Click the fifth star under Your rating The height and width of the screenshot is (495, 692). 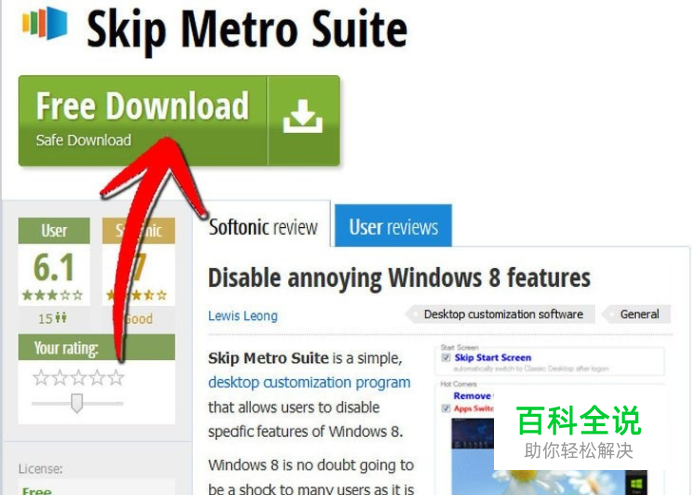pos(116,378)
